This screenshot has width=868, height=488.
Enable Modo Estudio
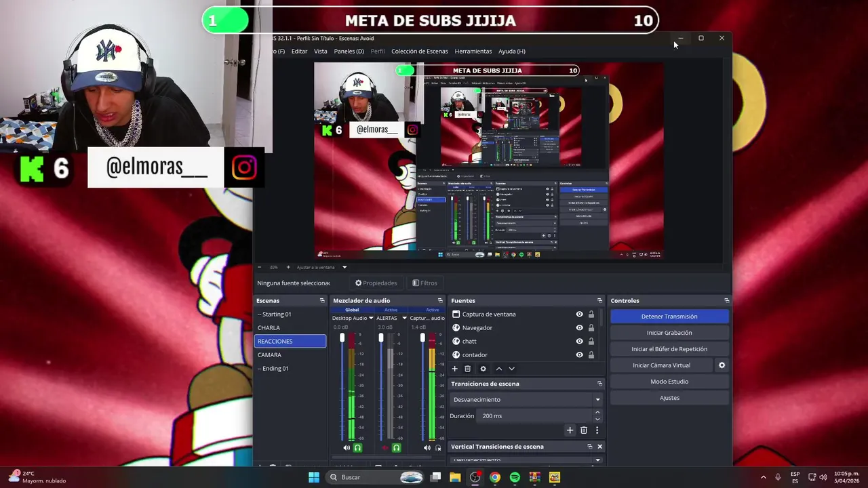click(x=669, y=382)
